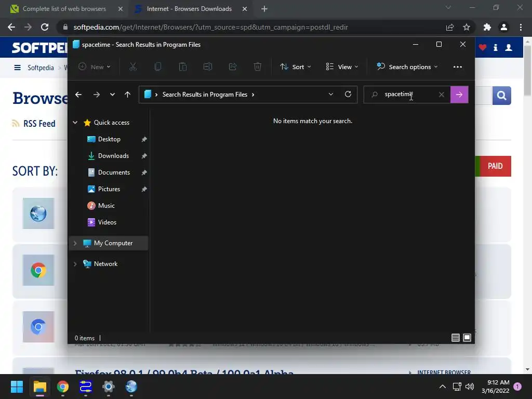Refresh the search results

[x=348, y=95]
